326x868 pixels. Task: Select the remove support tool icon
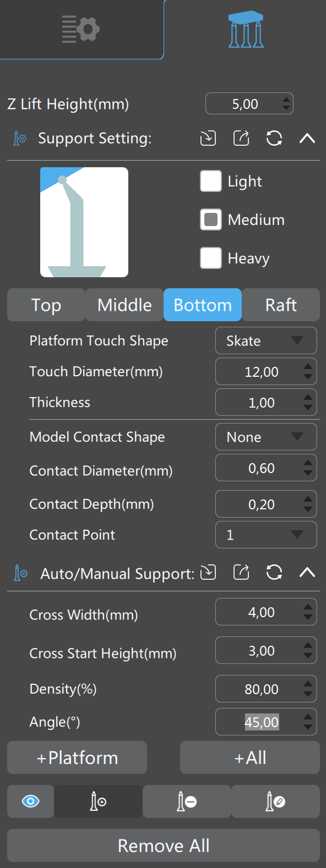(187, 801)
